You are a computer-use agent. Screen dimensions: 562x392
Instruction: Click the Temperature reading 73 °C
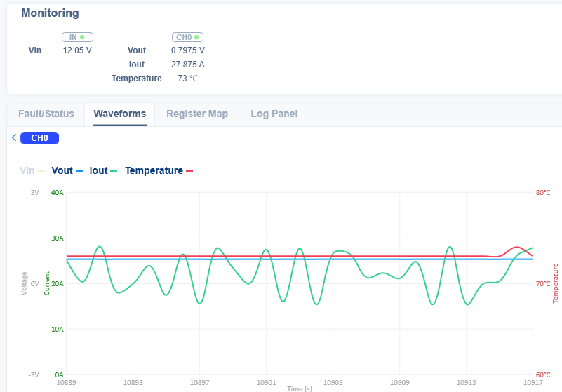click(x=187, y=79)
